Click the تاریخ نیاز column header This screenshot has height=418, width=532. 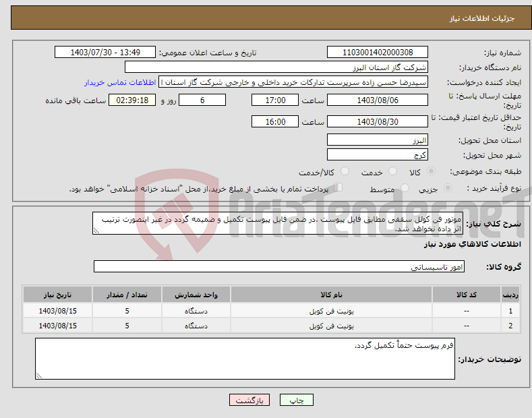coord(58,295)
